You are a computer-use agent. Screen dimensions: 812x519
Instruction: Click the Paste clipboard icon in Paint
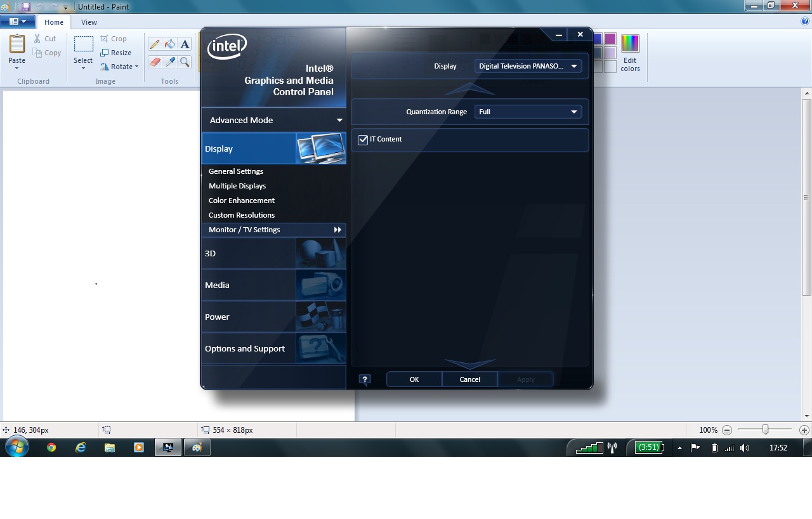coord(17,44)
